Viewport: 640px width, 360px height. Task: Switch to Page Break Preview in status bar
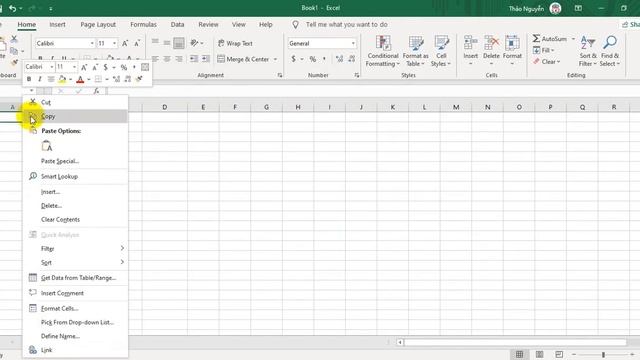[x=559, y=354]
